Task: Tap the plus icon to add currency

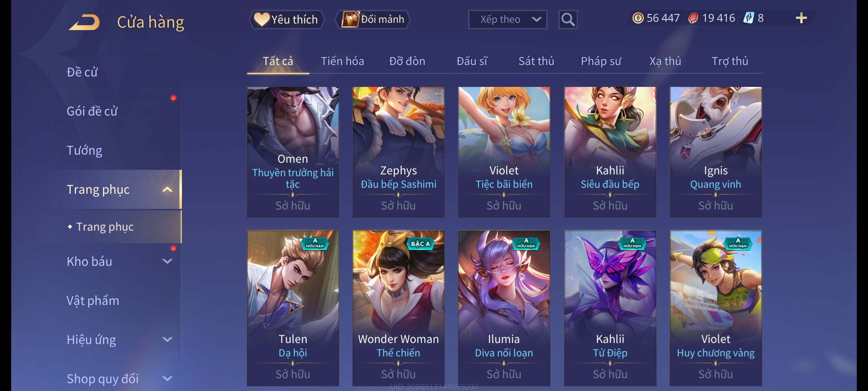Action: click(801, 18)
